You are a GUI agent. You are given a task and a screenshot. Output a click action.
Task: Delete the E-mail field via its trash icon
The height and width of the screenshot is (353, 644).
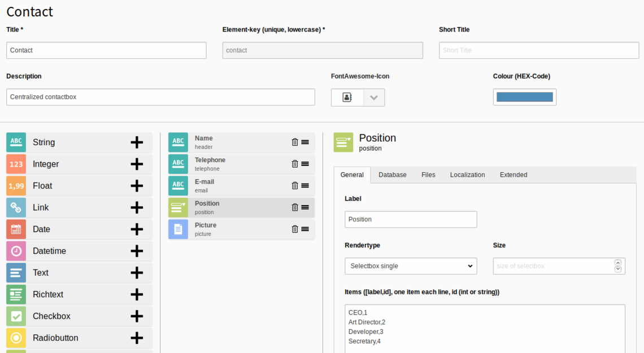tap(294, 185)
